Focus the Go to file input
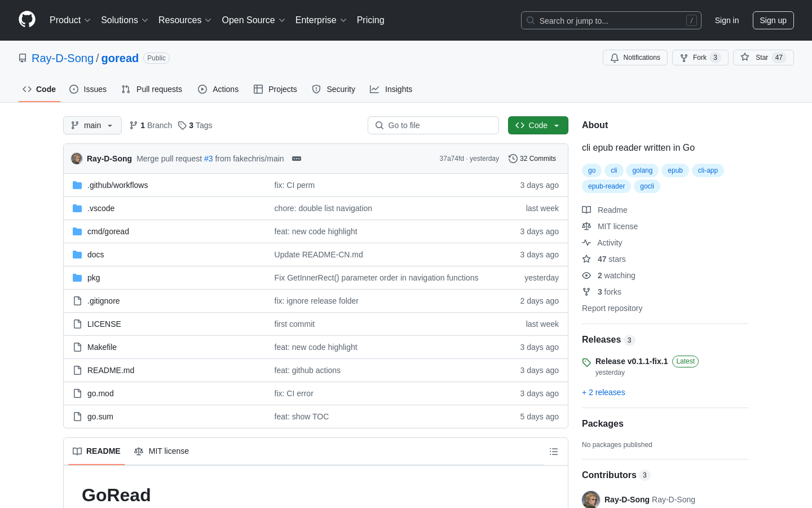 point(433,125)
